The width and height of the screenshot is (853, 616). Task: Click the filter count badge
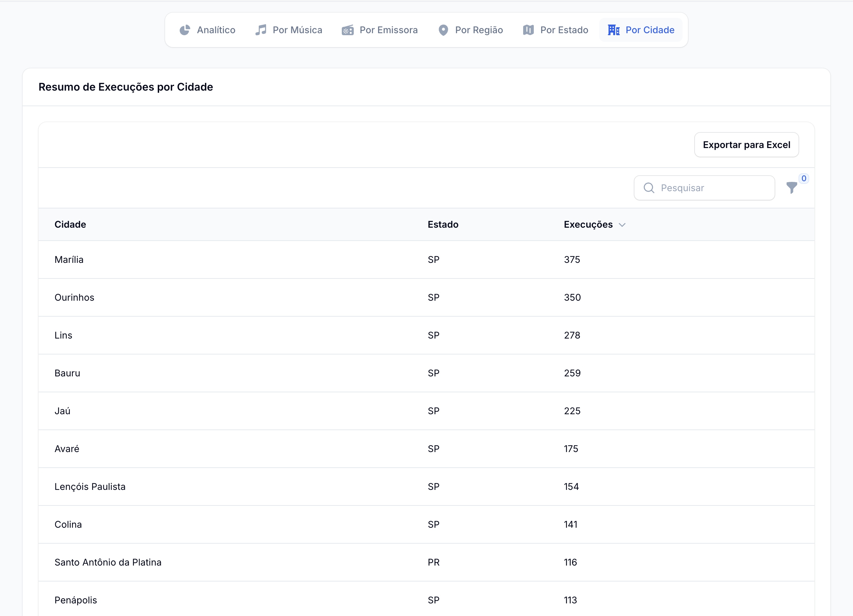[804, 179]
